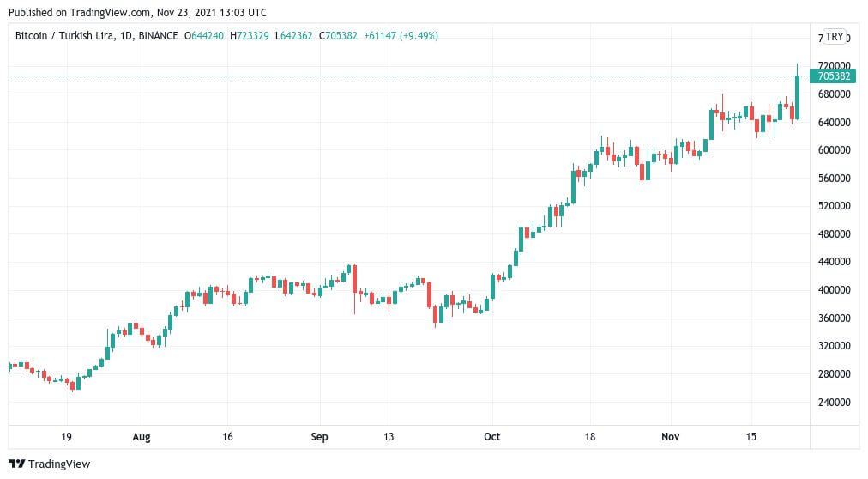Click the 640000 price axis label
The width and height of the screenshot is (868, 479).
click(x=834, y=123)
